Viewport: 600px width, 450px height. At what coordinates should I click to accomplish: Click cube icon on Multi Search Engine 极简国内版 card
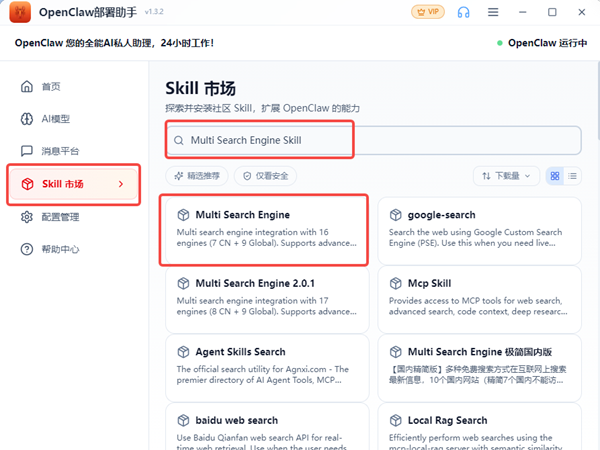396,352
